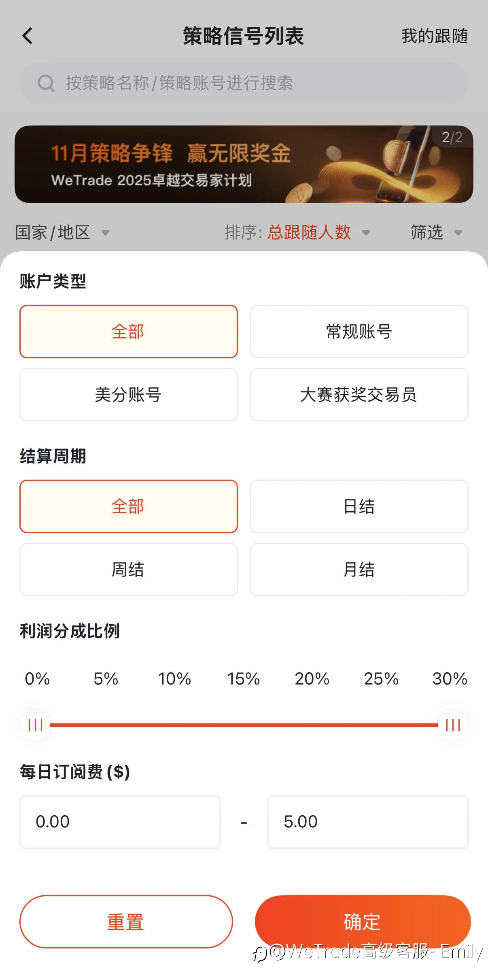488x980 pixels.
Task: Tap the back arrow icon
Action: coord(28,36)
